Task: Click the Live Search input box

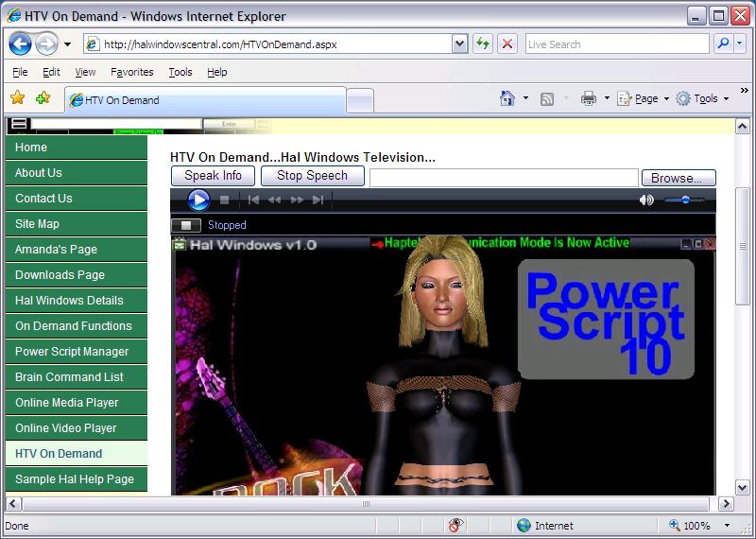Action: (x=617, y=44)
